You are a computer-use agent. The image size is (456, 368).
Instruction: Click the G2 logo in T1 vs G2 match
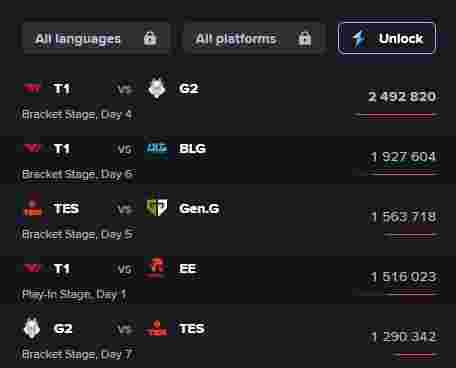coord(156,88)
